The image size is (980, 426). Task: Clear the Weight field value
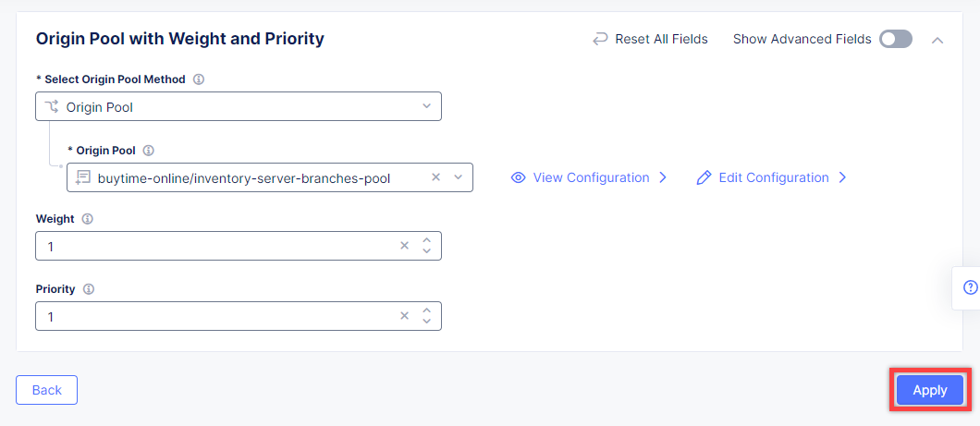[x=404, y=246]
